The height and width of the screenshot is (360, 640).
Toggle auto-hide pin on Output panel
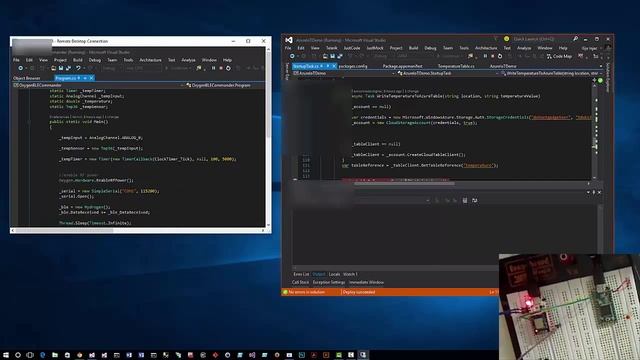point(593,192)
